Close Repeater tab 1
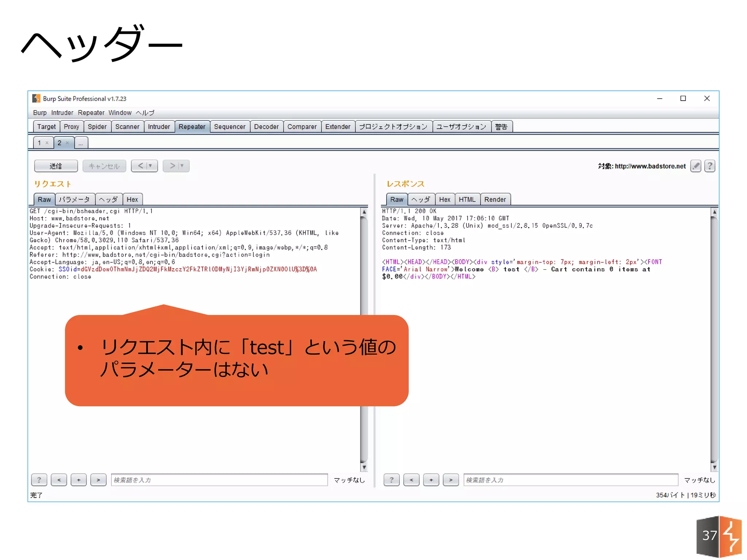747x560 pixels. click(x=47, y=143)
